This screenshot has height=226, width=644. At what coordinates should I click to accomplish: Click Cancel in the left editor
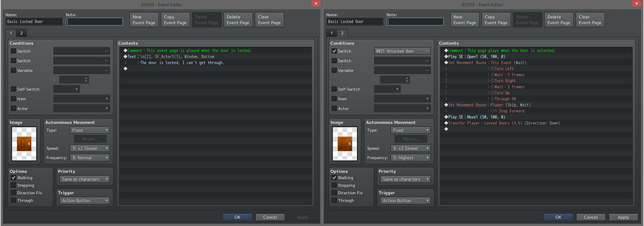[270, 217]
